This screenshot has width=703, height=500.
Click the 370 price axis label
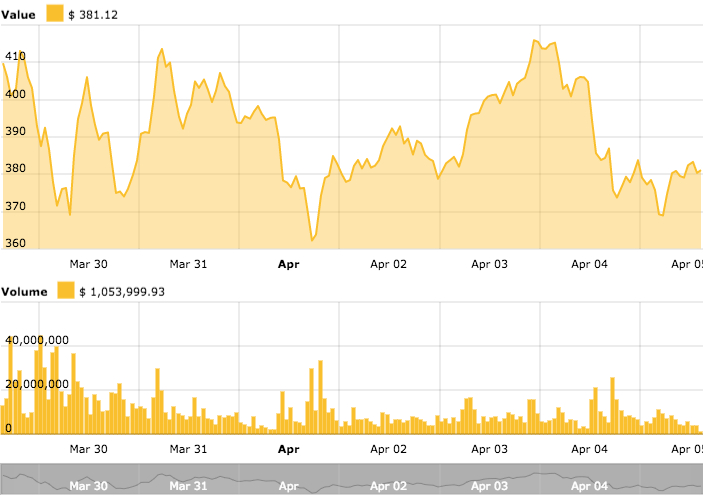click(x=15, y=206)
